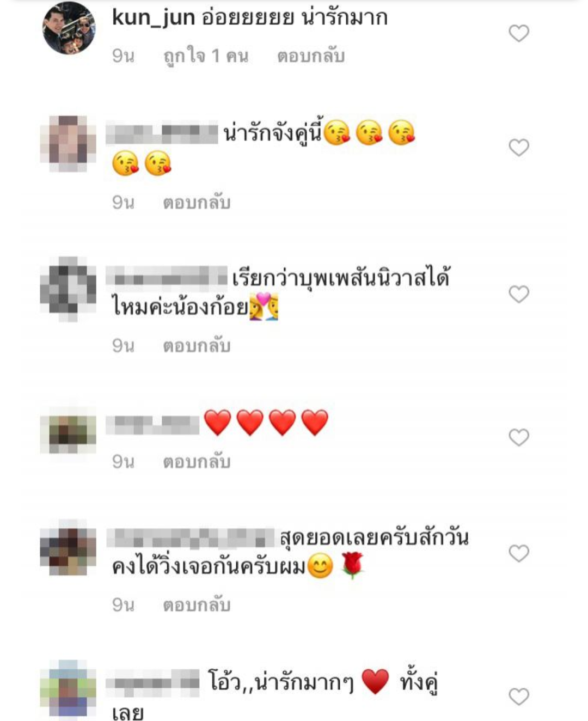
Task: Like the บุพเพสันนิวาส comment via its heart
Action: point(519,294)
